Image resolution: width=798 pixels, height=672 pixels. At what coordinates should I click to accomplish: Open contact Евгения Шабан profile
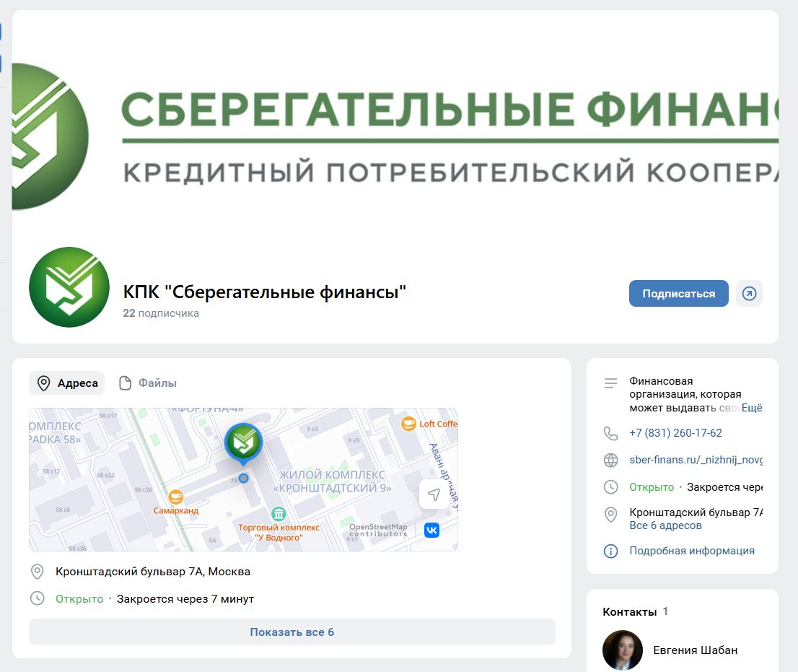[696, 650]
